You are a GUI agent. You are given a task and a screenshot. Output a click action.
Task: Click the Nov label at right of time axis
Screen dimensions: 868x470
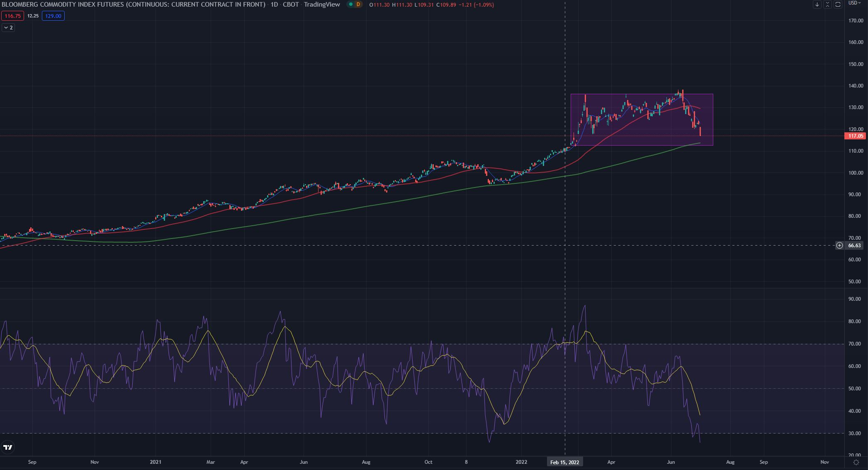point(824,462)
